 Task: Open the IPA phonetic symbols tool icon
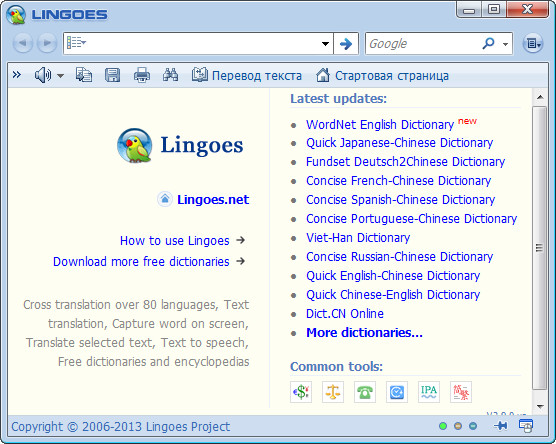point(429,392)
